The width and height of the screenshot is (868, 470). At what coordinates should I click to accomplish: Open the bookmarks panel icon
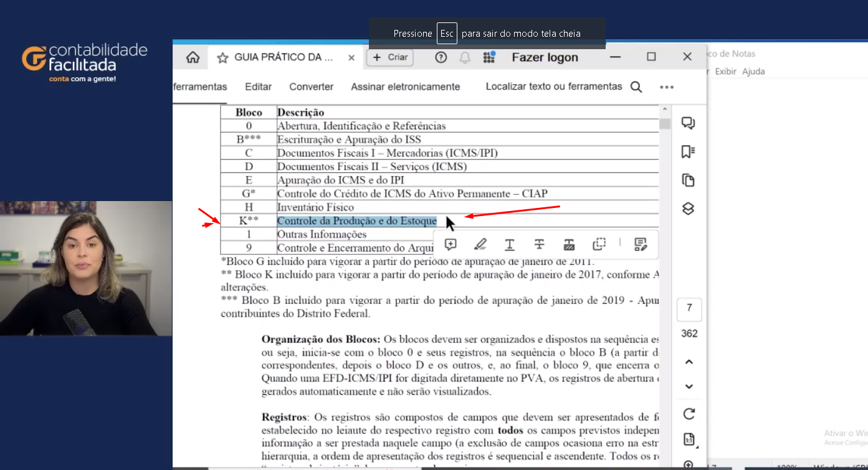pos(688,152)
